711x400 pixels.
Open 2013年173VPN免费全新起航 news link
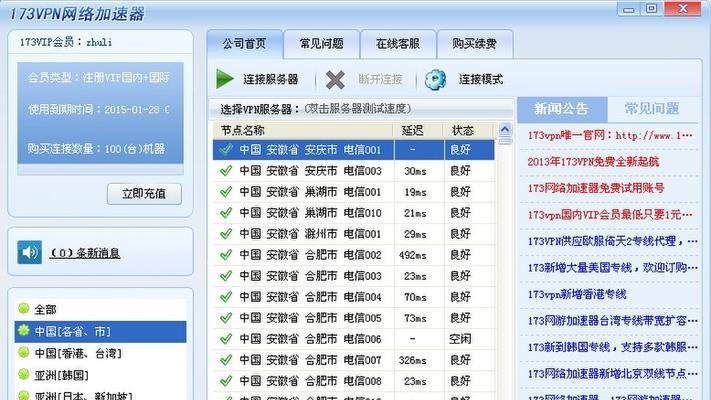click(593, 161)
